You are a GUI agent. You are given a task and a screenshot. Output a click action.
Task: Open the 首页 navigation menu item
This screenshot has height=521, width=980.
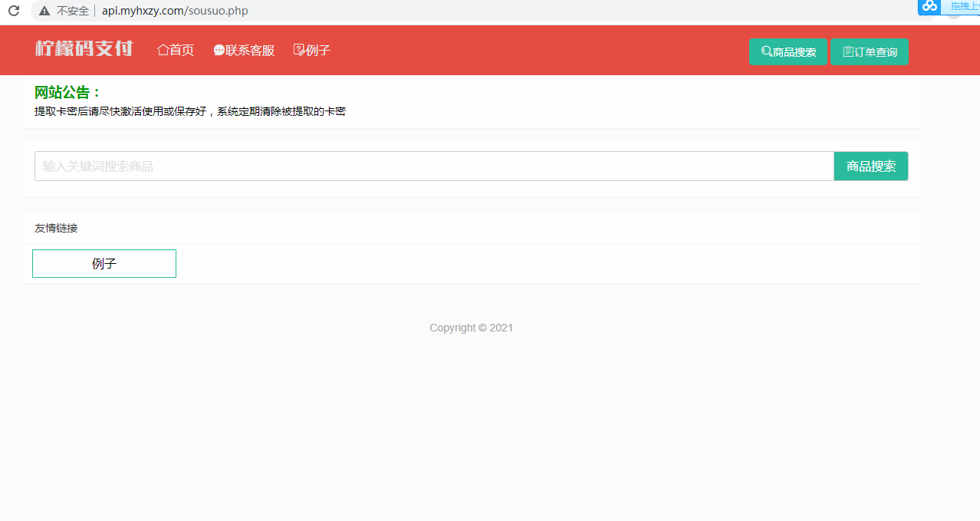point(182,51)
